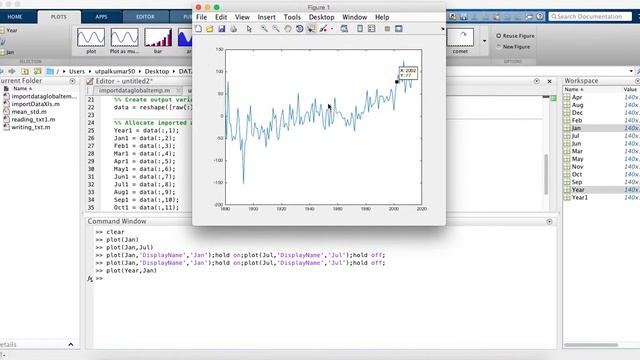
Task: Switch to HOME ribbon tab
Action: (15, 17)
